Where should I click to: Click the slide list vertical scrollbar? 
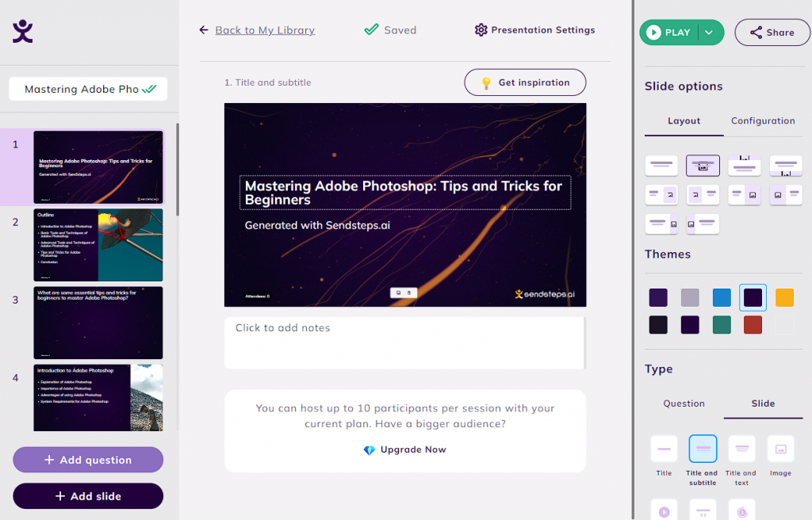[178, 170]
